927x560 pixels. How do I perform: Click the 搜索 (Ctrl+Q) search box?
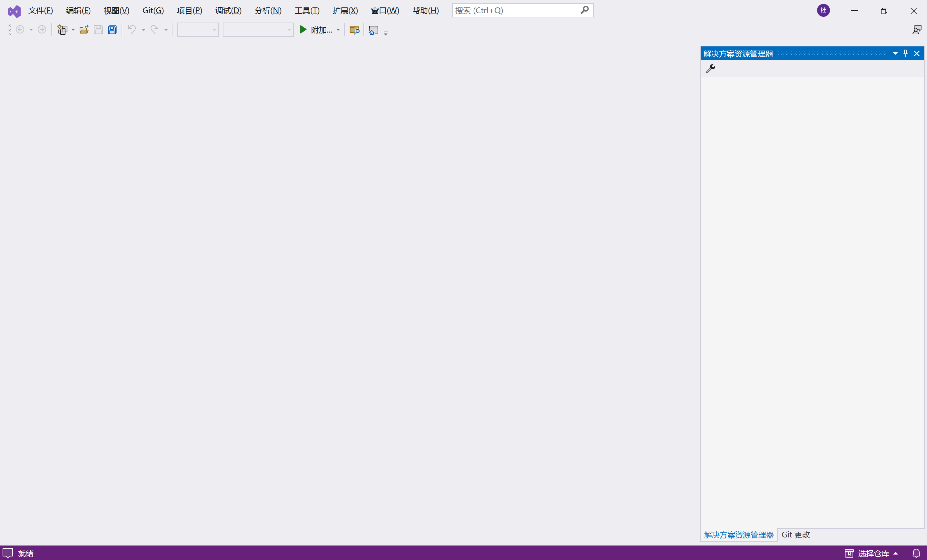pyautogui.click(x=523, y=11)
